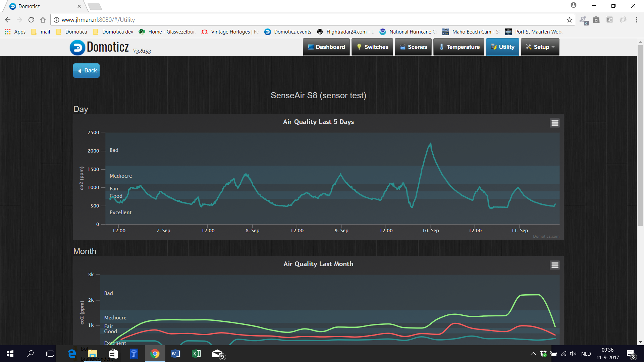The width and height of the screenshot is (644, 362).
Task: Click the NLD language indicator
Action: coord(586,354)
